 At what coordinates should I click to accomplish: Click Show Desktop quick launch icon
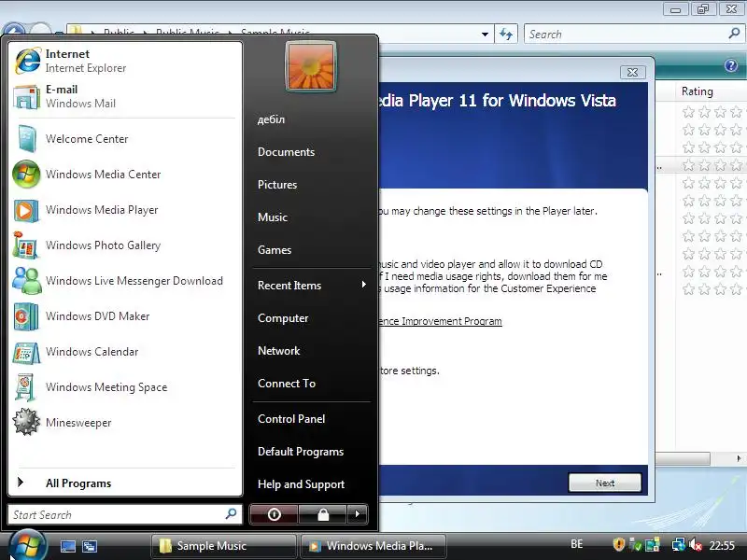pyautogui.click(x=68, y=546)
